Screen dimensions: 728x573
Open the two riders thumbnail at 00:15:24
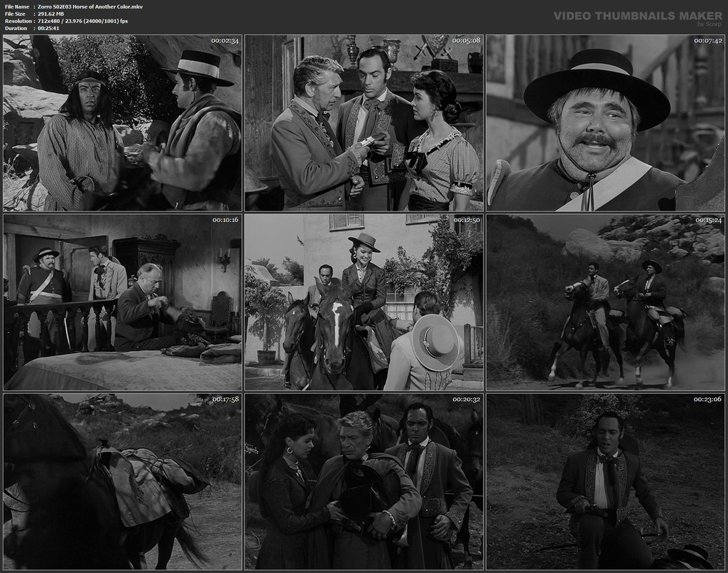(x=606, y=302)
